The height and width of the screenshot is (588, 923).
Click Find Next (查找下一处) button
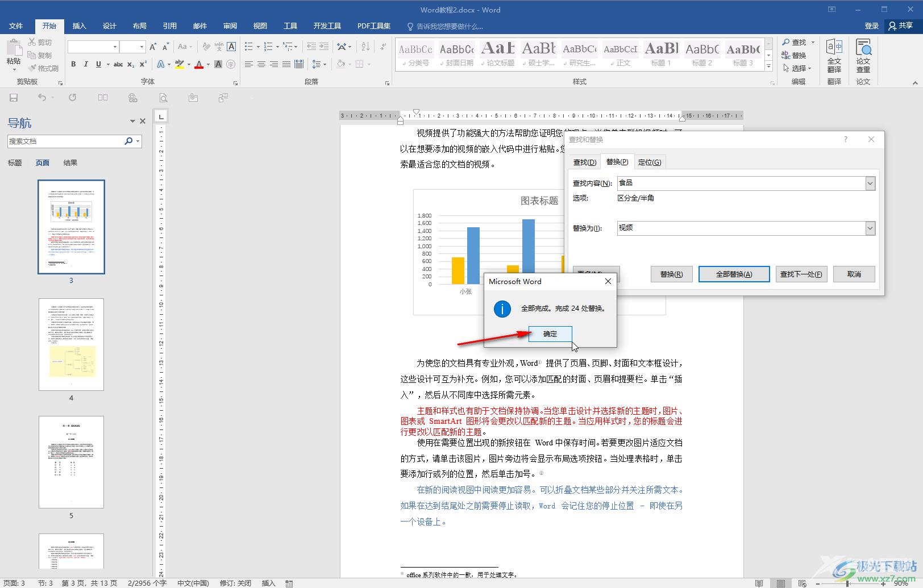[801, 274]
